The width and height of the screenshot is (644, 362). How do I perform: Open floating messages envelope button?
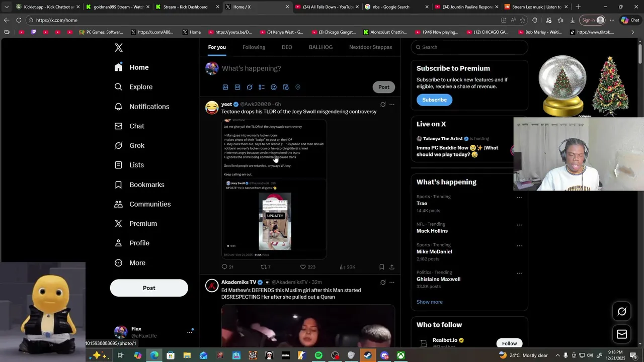coord(622,334)
